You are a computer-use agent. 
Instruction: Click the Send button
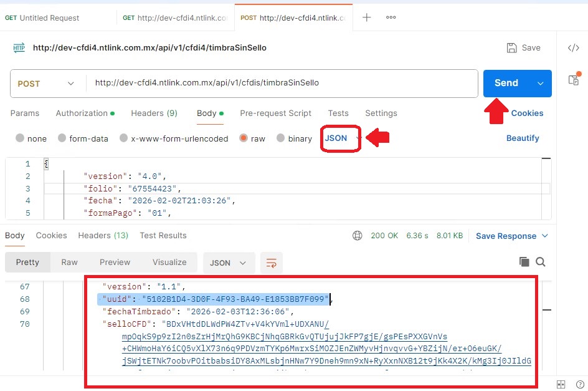pos(506,84)
